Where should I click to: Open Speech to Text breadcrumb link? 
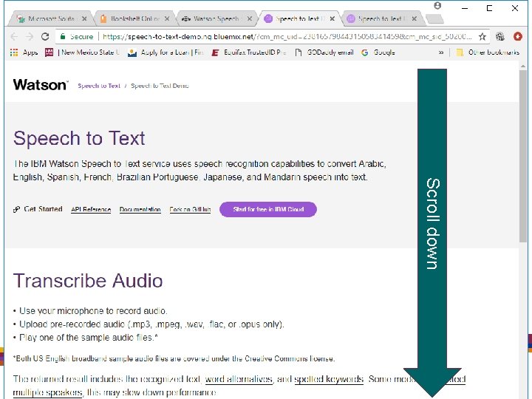pos(99,86)
